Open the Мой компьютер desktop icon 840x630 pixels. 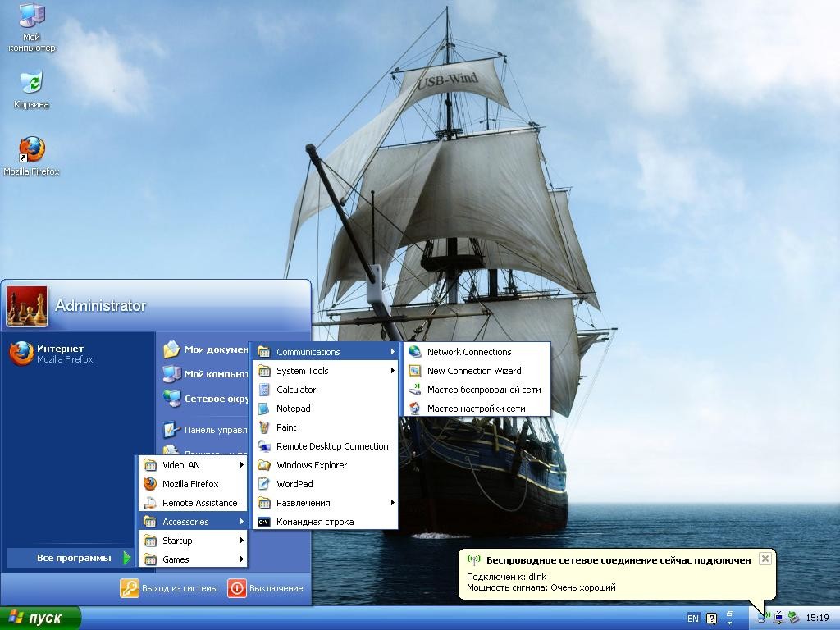[x=31, y=28]
